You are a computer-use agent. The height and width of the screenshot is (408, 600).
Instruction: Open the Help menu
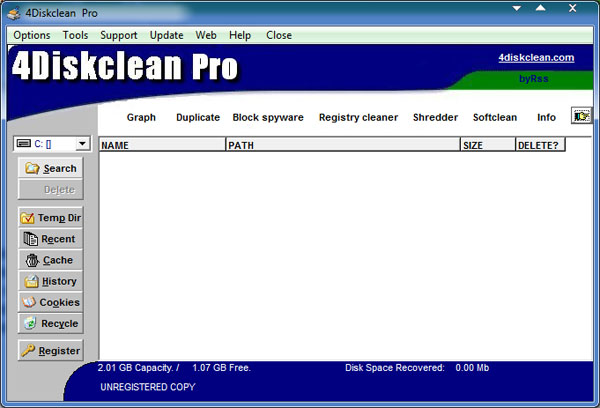[x=240, y=35]
